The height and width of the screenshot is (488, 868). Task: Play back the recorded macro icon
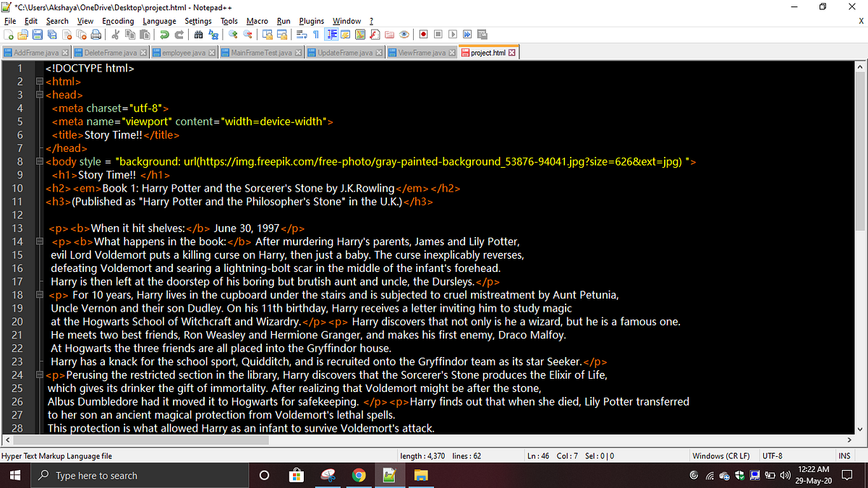[453, 34]
